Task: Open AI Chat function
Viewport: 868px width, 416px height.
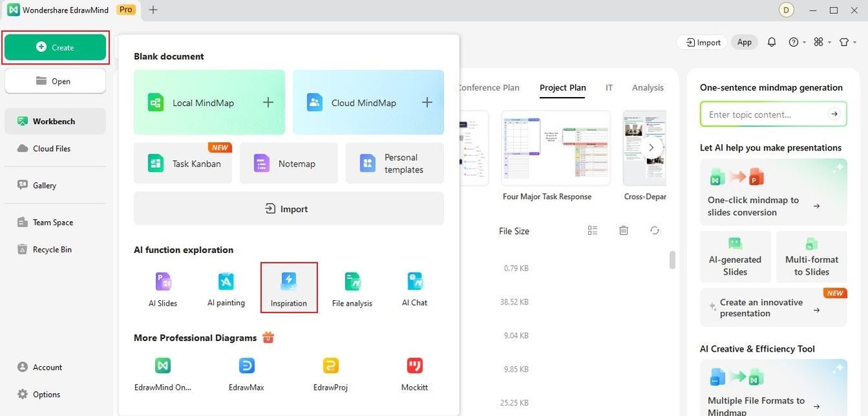Action: (x=415, y=289)
